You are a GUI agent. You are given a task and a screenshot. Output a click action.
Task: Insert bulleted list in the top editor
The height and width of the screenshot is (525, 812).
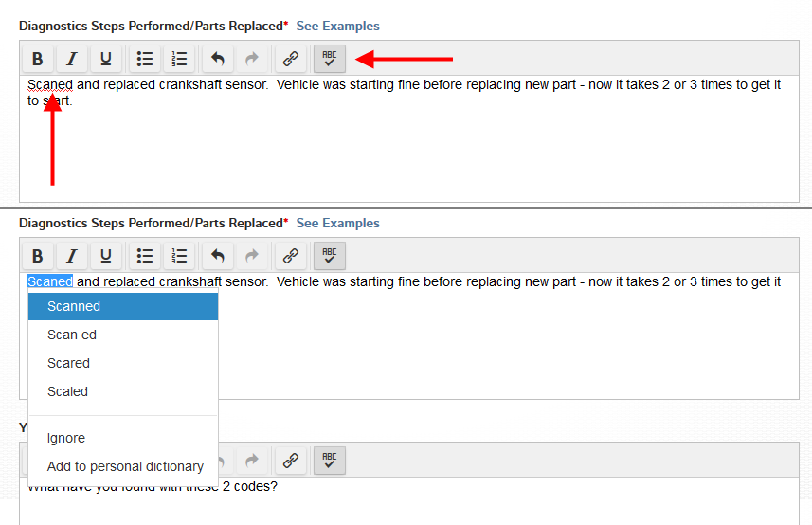(x=145, y=59)
